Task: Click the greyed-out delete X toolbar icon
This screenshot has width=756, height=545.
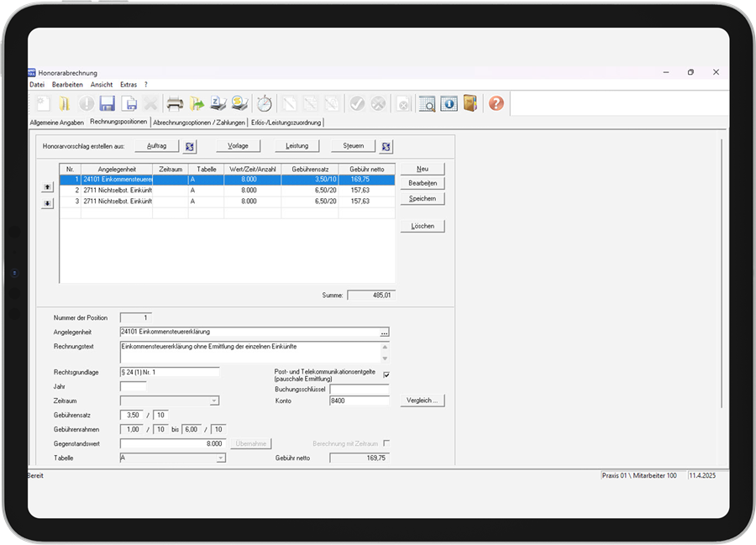Action: coord(151,103)
